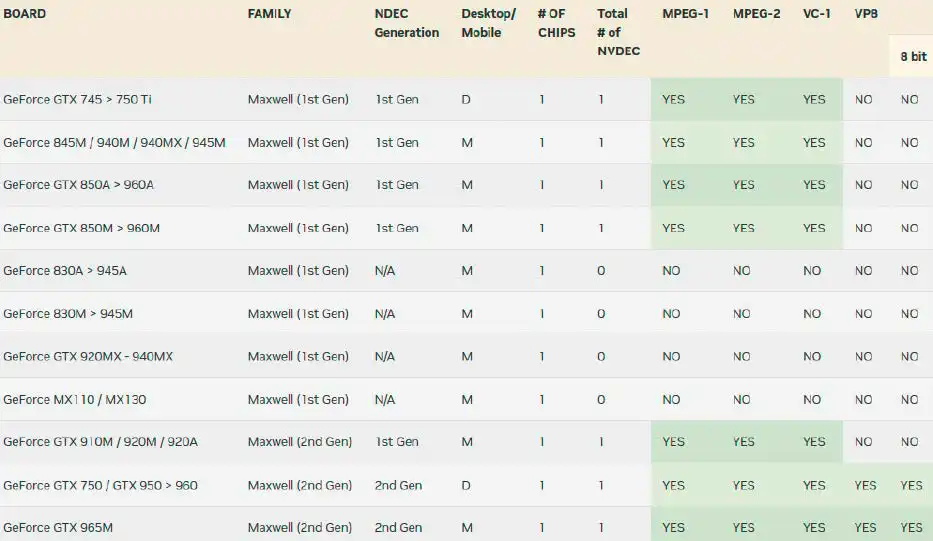Select the Desktop/Mobile column header

coord(488,23)
